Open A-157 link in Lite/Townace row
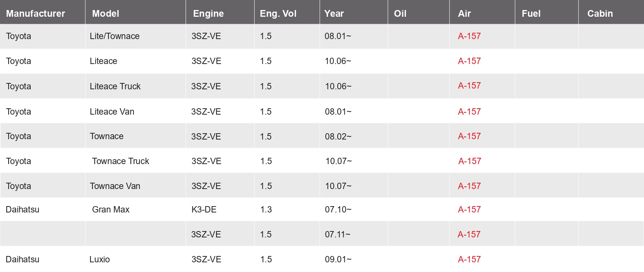This screenshot has height=272, width=644. point(469,36)
